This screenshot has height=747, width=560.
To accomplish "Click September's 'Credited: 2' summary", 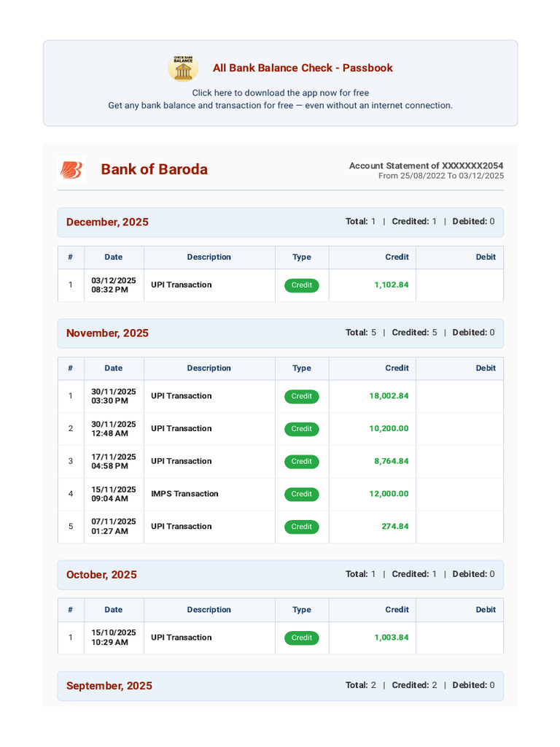I will pos(414,685).
